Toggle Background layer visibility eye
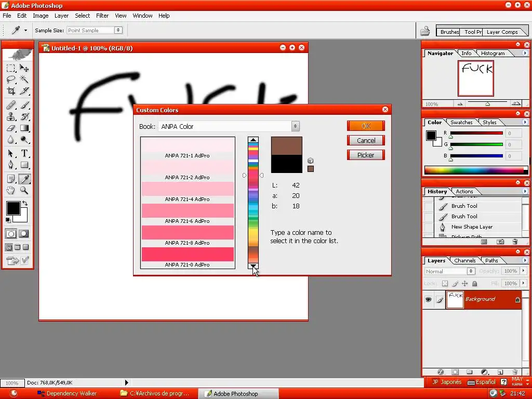The width and height of the screenshot is (532, 399). point(428,300)
